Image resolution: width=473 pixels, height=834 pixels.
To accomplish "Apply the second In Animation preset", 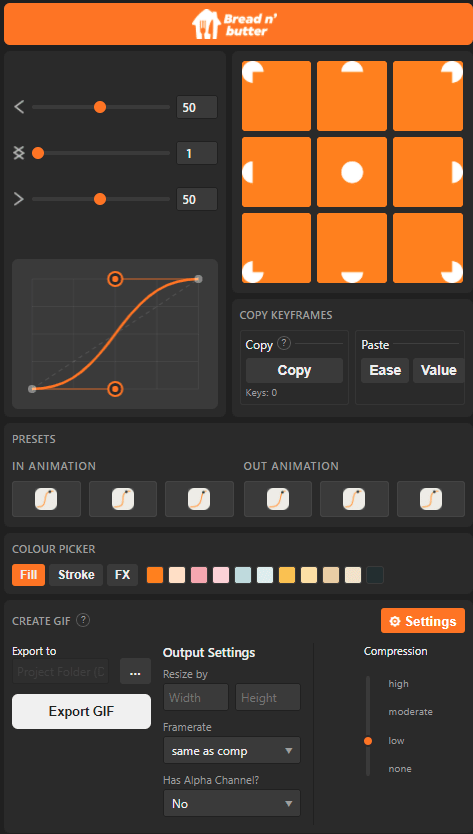I will [123, 499].
